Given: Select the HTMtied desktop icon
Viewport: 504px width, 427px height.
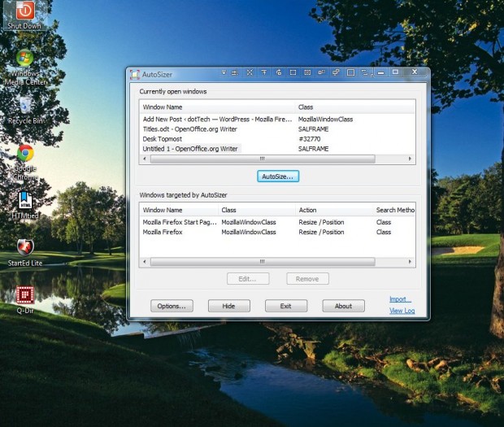Looking at the screenshot, I should click(25, 200).
